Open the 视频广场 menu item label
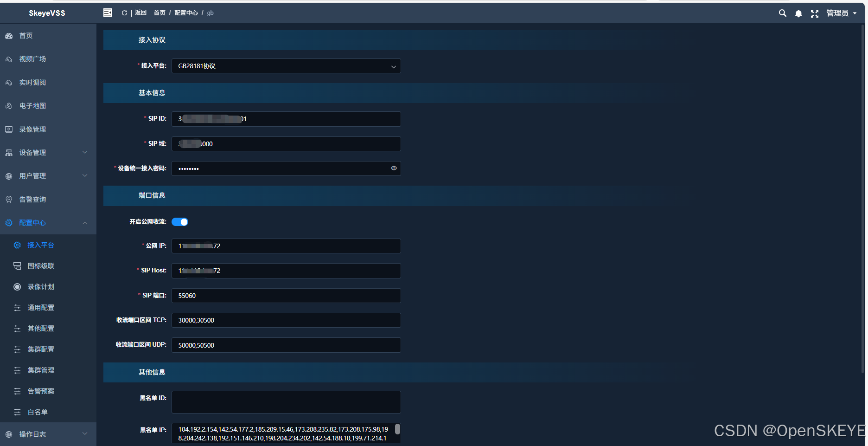The height and width of the screenshot is (446, 868). [32, 59]
